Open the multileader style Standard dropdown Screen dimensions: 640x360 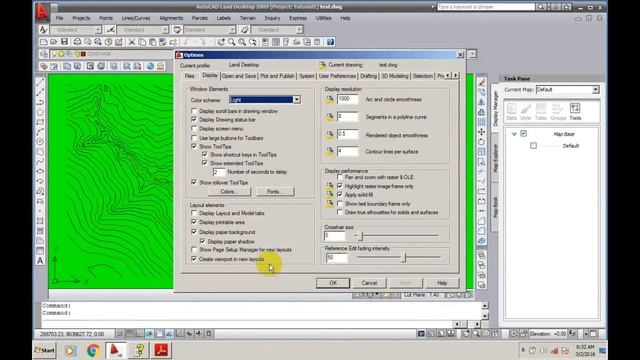[x=299, y=30]
